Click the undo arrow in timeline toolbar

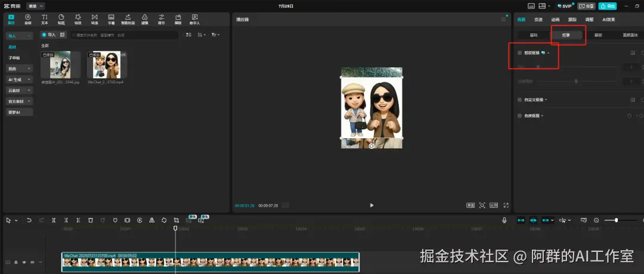pyautogui.click(x=29, y=220)
